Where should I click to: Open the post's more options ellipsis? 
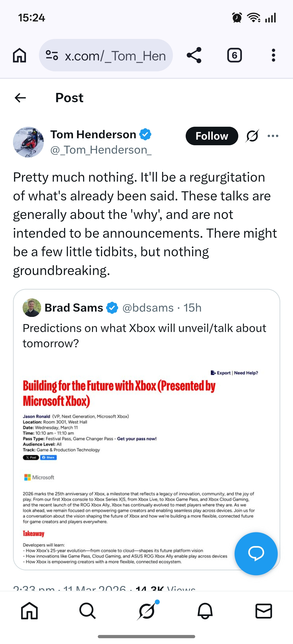273,136
